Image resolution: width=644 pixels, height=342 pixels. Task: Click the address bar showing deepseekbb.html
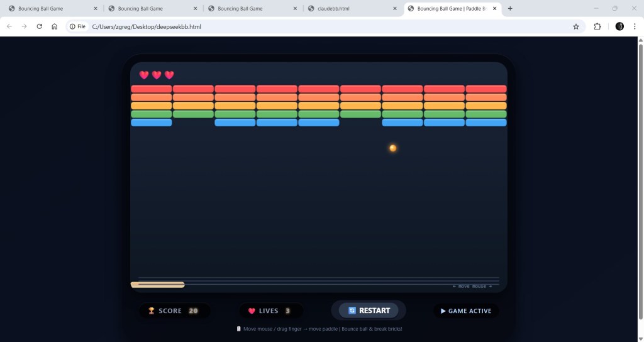(x=314, y=26)
